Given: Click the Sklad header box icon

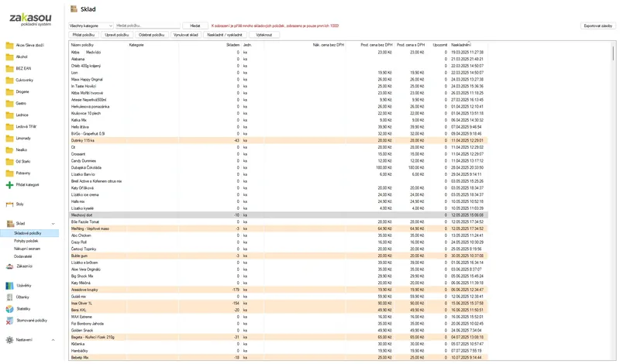Looking at the screenshot, I should pyautogui.click(x=74, y=9).
